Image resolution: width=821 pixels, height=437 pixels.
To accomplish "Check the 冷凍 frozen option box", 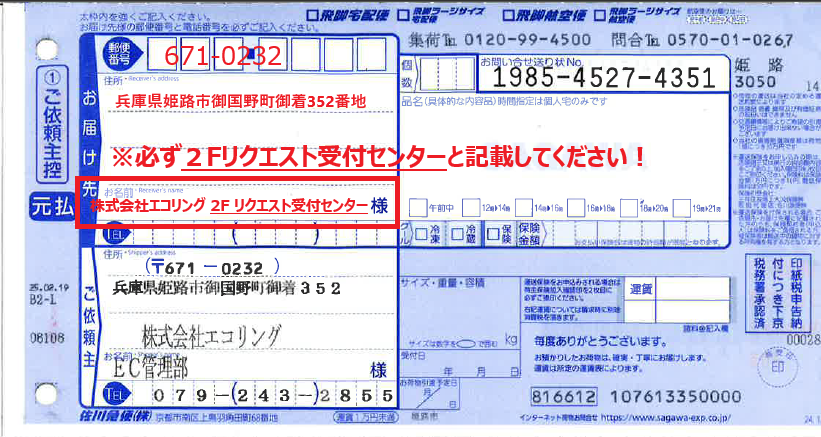I will [x=421, y=234].
